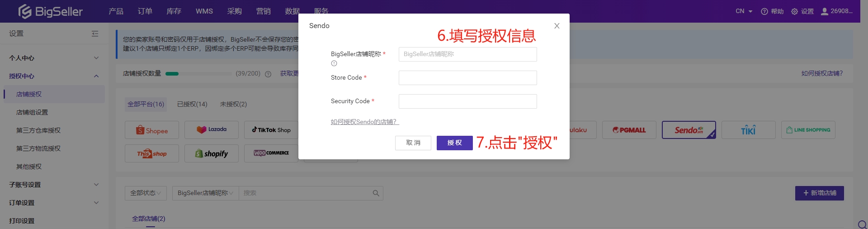The height and width of the screenshot is (229, 868).
Task: Open the 如何授权店铺? link
Action: pyautogui.click(x=822, y=73)
